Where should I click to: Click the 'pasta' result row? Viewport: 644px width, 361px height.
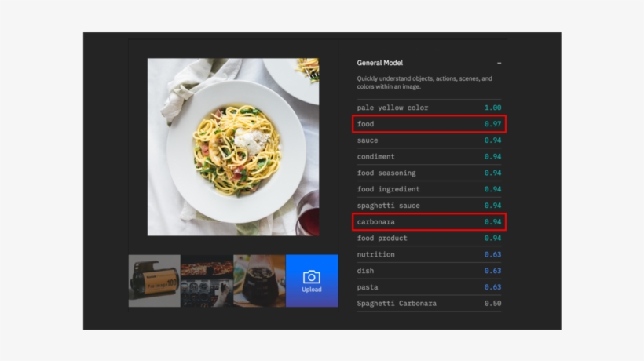(x=429, y=287)
